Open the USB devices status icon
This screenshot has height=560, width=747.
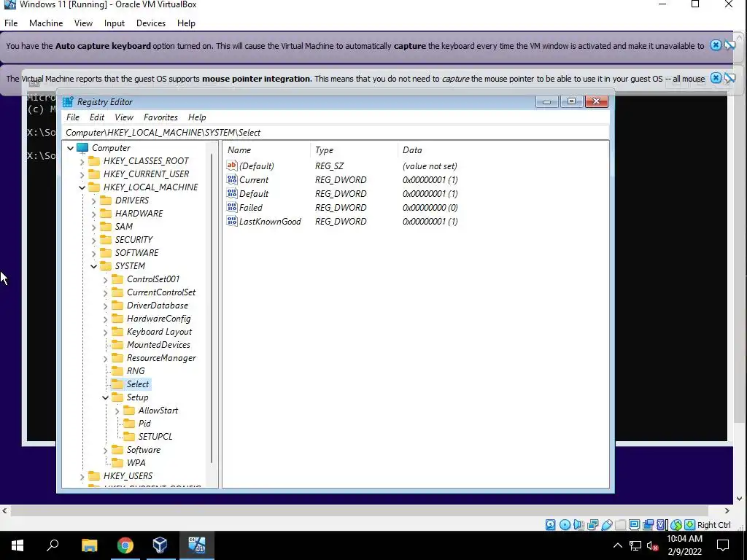(x=606, y=525)
